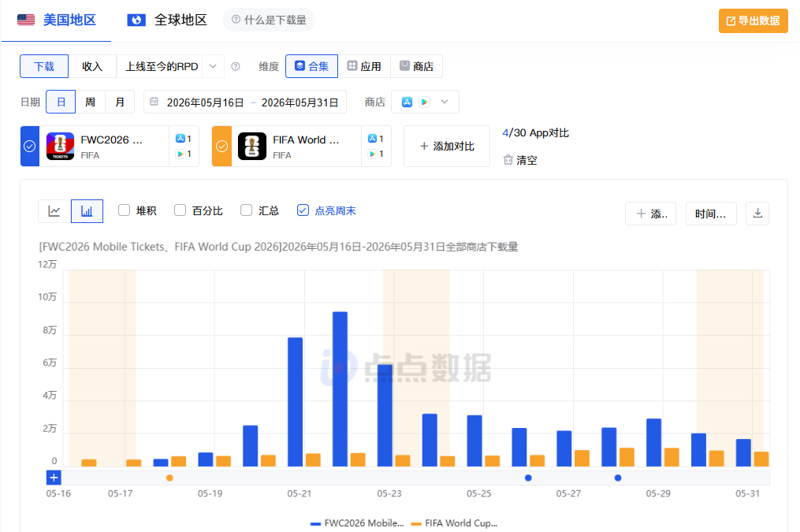Click blue plus icon on event timeline
This screenshot has height=532, width=800.
click(54, 478)
